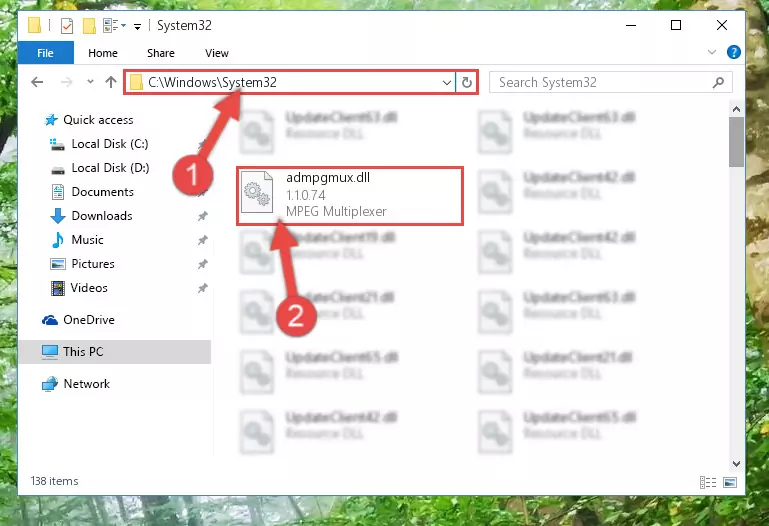Open the Customize Quick Access Toolbar dropdown
This screenshot has width=769, height=526.
tap(137, 26)
